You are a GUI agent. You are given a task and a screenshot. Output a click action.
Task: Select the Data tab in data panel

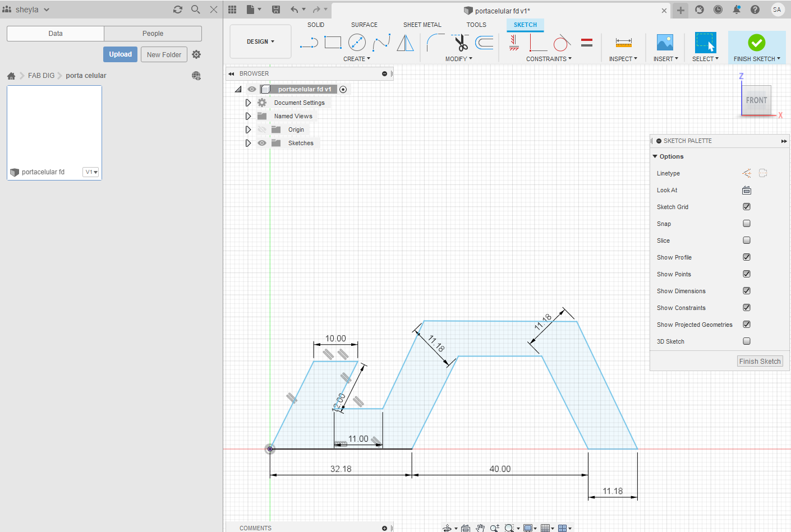pos(56,34)
